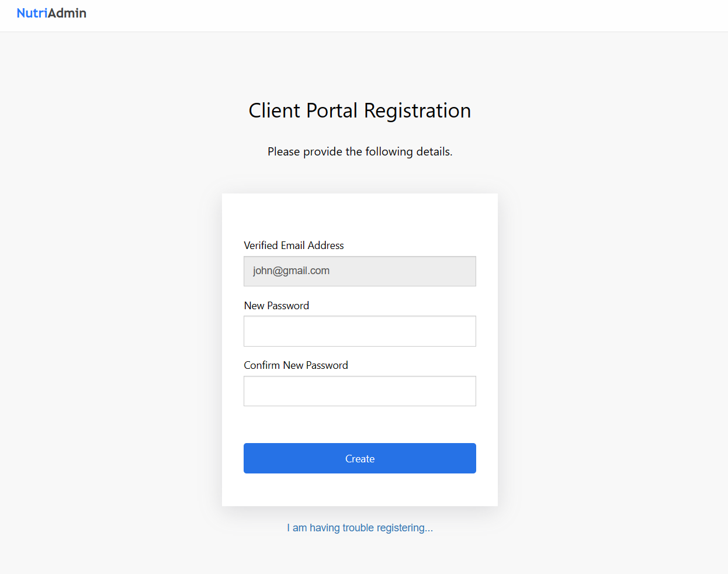This screenshot has height=574, width=728.
Task: Open "I am having trouble registering..." link
Action: (x=359, y=528)
